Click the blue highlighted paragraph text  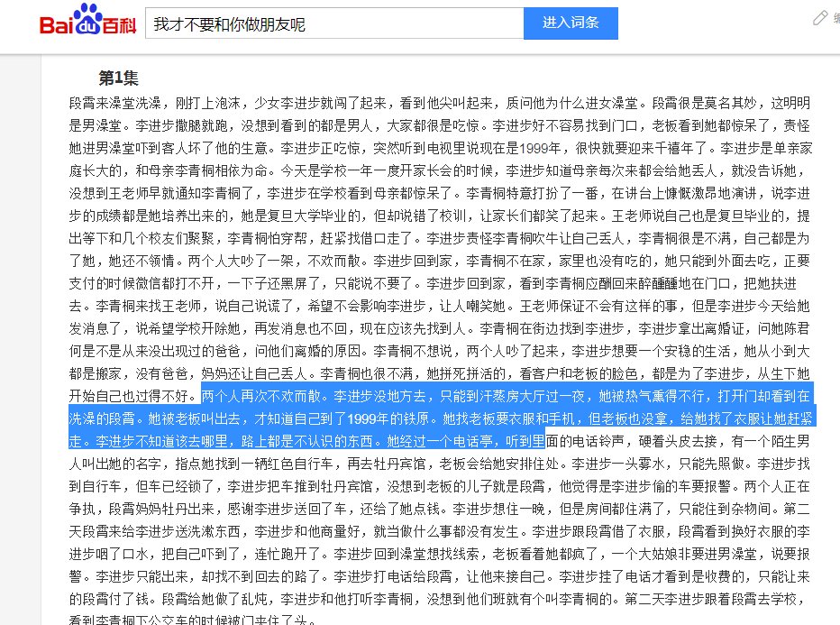click(x=406, y=415)
